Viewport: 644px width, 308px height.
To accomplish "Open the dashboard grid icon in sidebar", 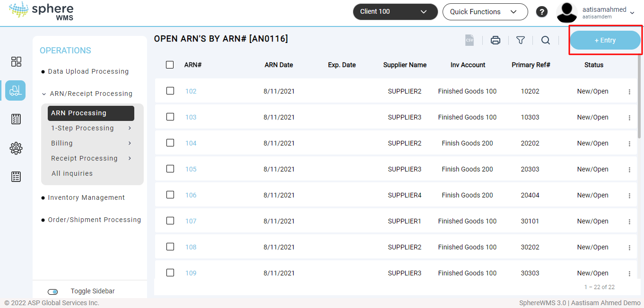I will tap(16, 62).
